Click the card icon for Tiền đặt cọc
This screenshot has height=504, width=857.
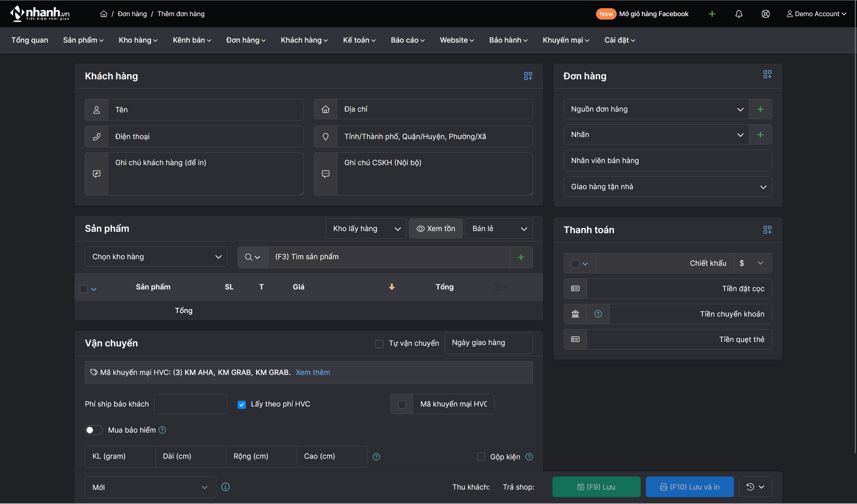[575, 288]
